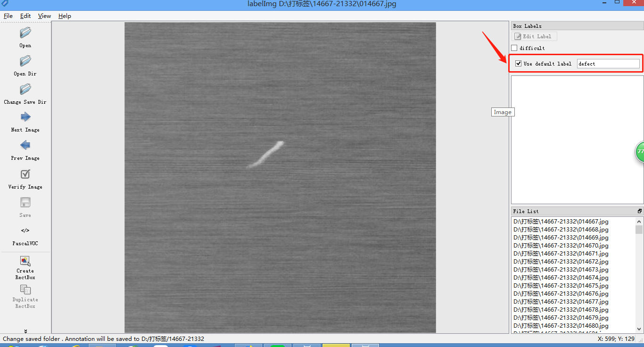Open the View menu
Screen dimensions: 644x347
pos(45,16)
